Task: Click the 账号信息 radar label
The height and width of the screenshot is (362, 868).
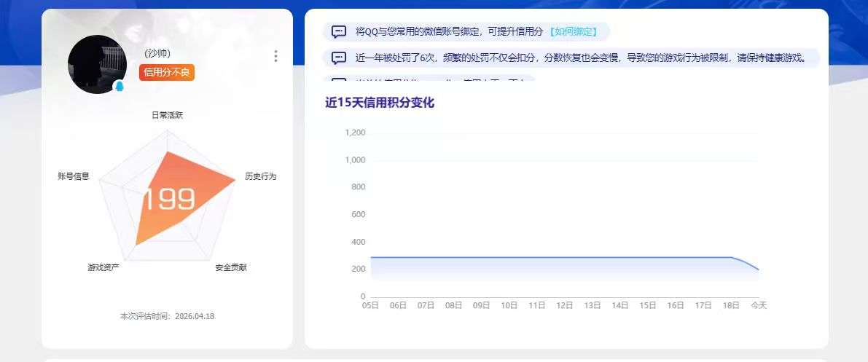Action: click(74, 176)
